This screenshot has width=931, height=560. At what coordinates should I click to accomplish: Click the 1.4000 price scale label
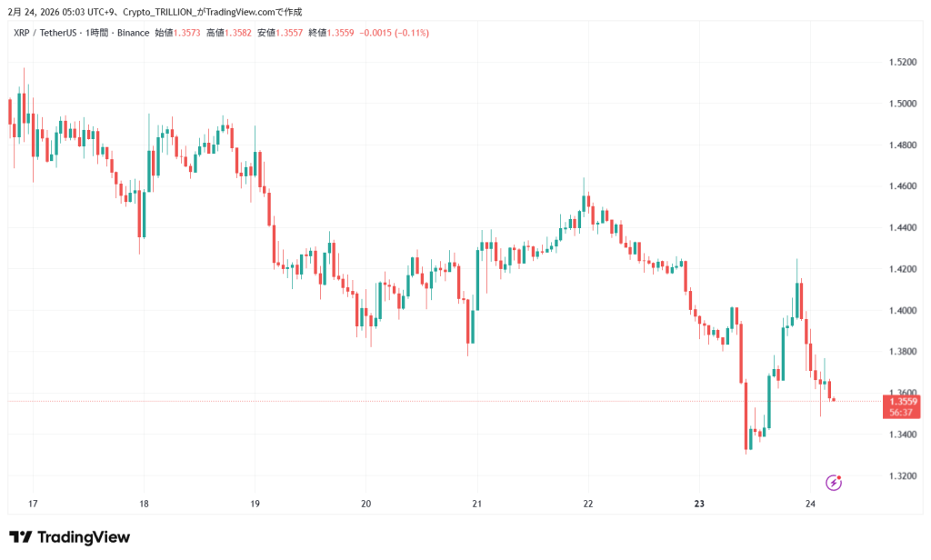pos(902,311)
